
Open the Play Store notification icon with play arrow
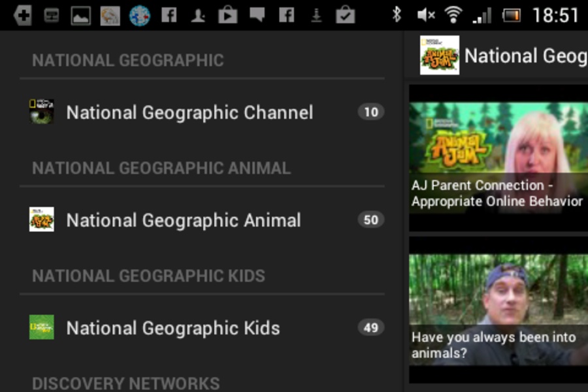click(x=227, y=16)
